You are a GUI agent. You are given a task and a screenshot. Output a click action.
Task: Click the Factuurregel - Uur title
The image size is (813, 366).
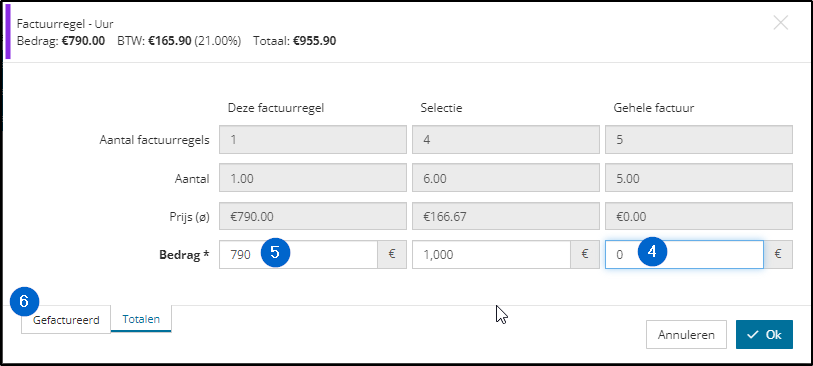pos(65,24)
